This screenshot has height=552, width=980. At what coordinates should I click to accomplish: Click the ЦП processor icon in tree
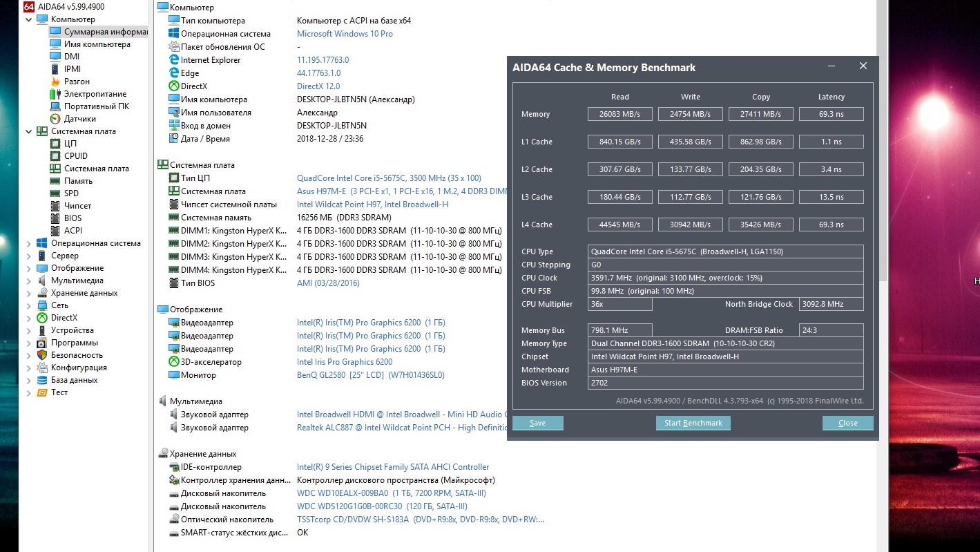coord(55,144)
